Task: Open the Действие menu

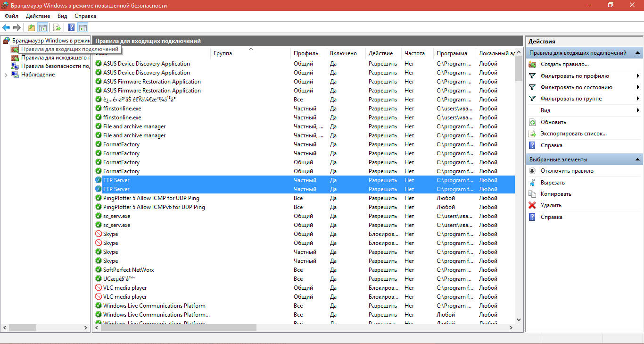Action: tap(38, 16)
